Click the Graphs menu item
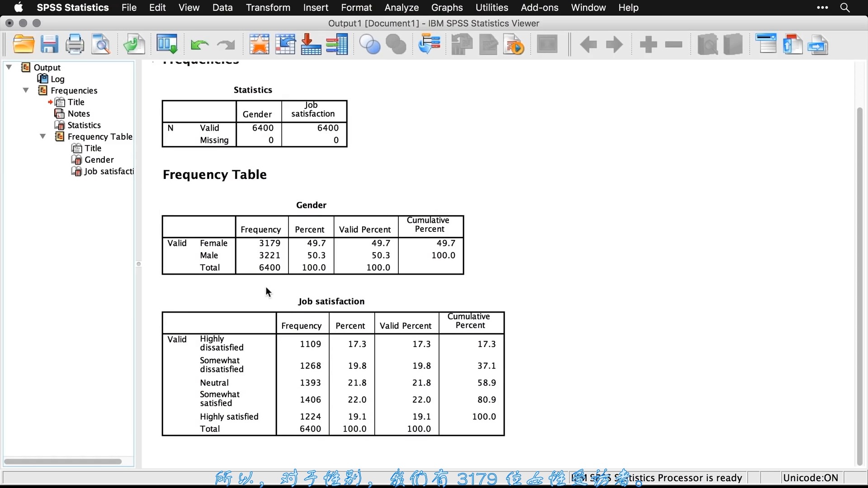Screen dimensions: 868x488 (447, 7)
